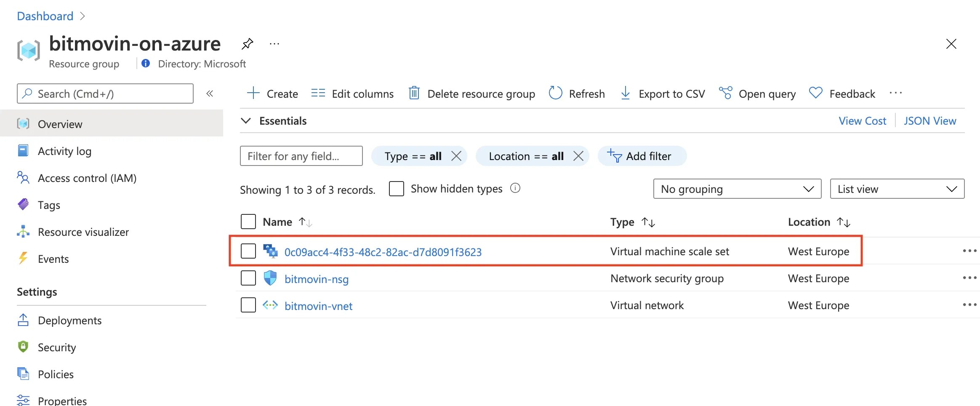Click the Directory info icon

tap(146, 63)
